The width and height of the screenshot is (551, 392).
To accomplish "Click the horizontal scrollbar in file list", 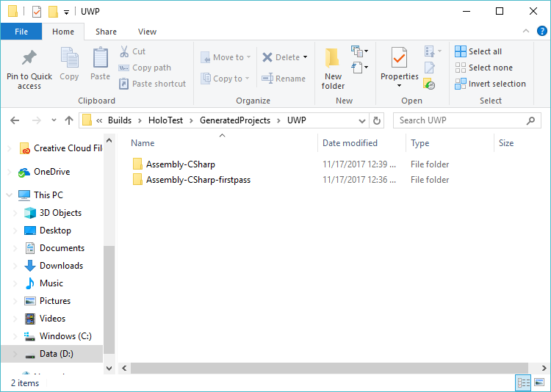I will coord(329,368).
